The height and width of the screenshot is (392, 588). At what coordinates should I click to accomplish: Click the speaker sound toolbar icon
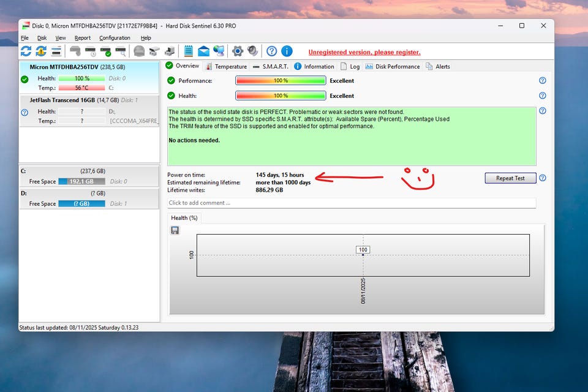(252, 51)
